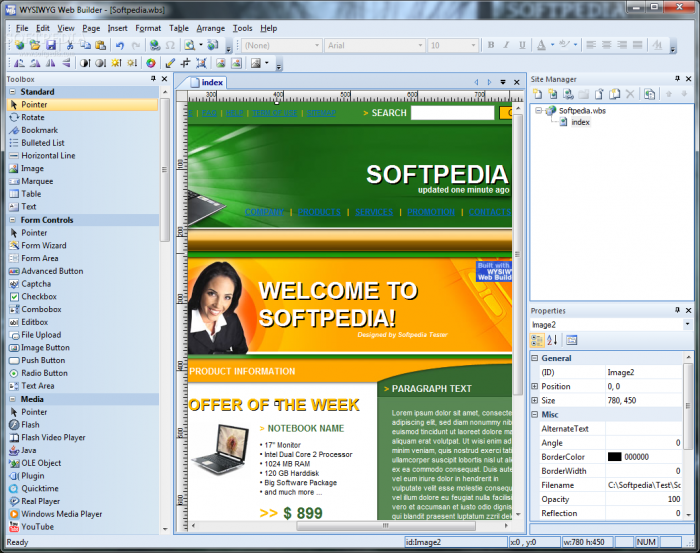
Task: Toggle Bold text formatting
Action: [x=491, y=45]
